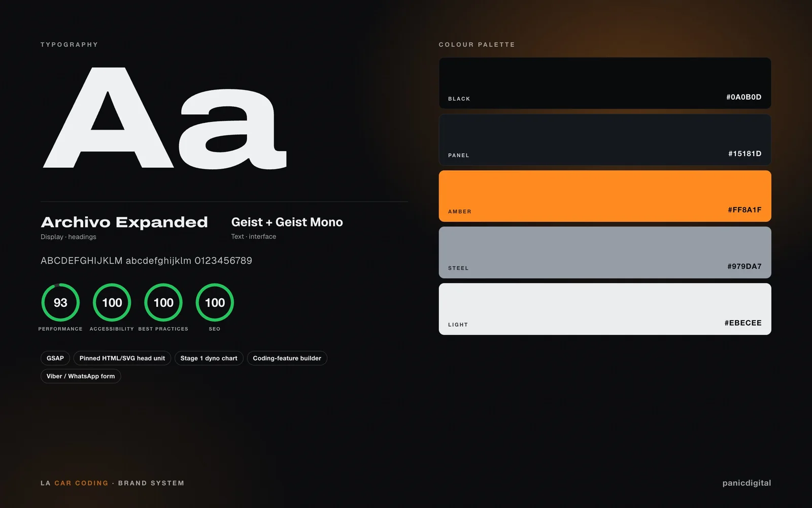Screen dimensions: 812x508
Task: Select the Light #EBECEE swatch
Action: coord(605,309)
